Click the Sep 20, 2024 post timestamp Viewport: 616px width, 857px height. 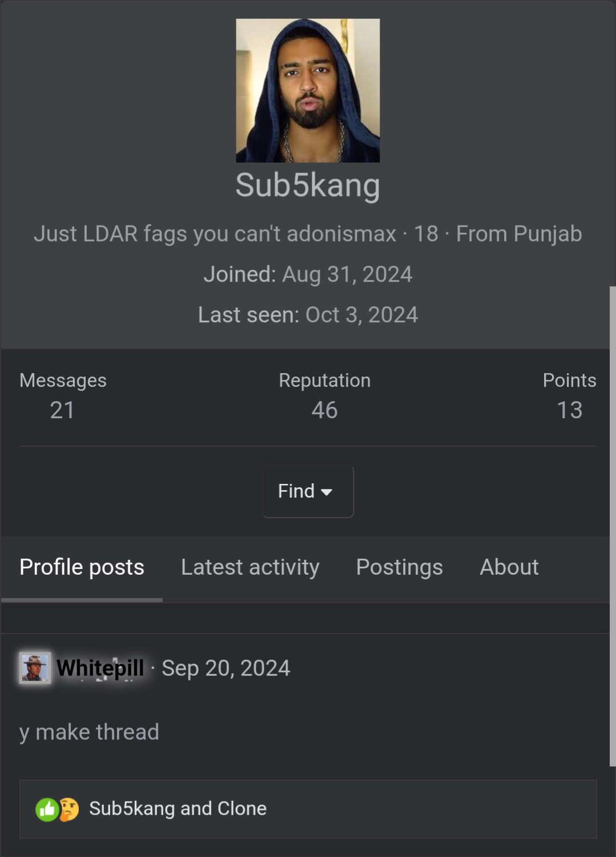tap(226, 668)
